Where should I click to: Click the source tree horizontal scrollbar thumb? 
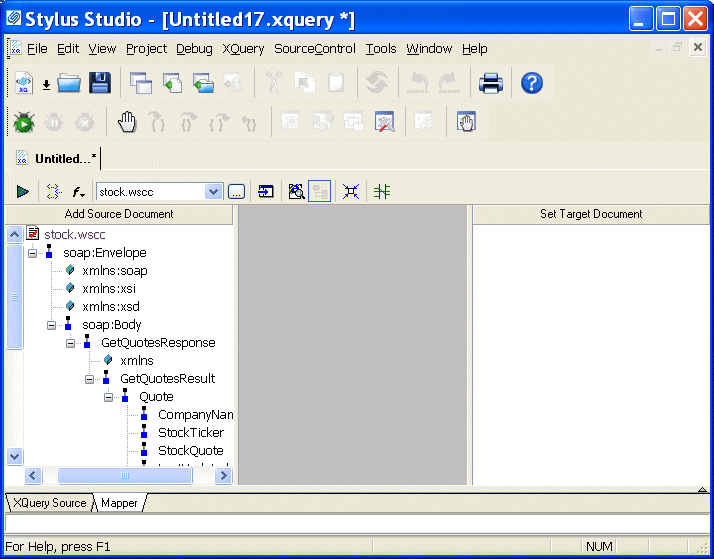(x=111, y=476)
